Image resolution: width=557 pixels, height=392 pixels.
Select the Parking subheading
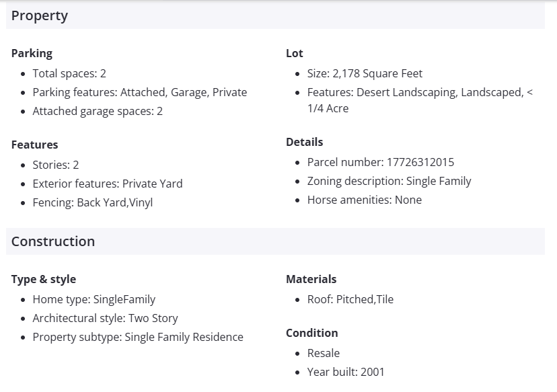[32, 53]
